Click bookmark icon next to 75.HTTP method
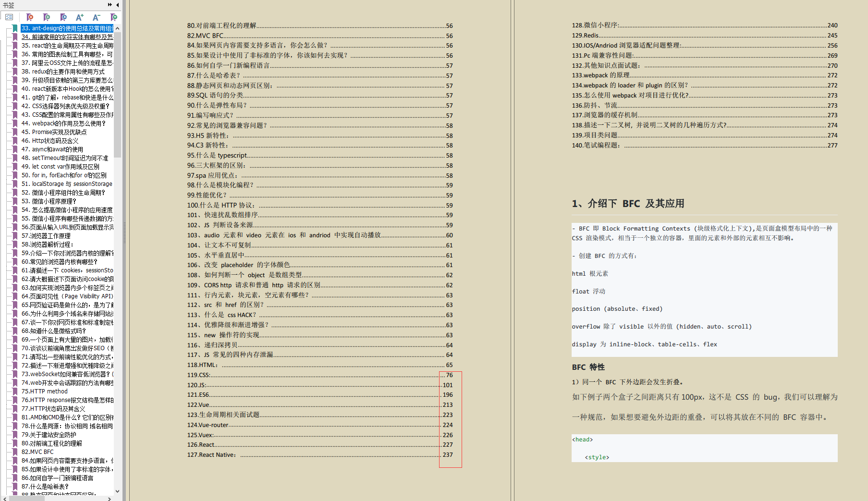 [x=15, y=391]
